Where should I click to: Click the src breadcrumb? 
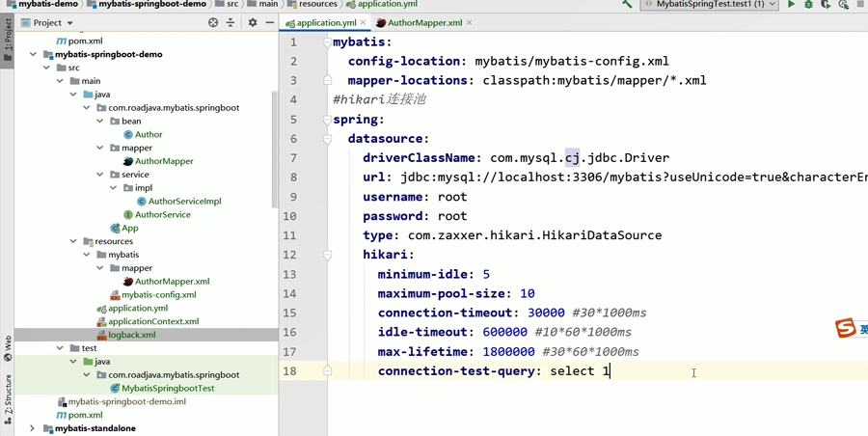(227, 4)
